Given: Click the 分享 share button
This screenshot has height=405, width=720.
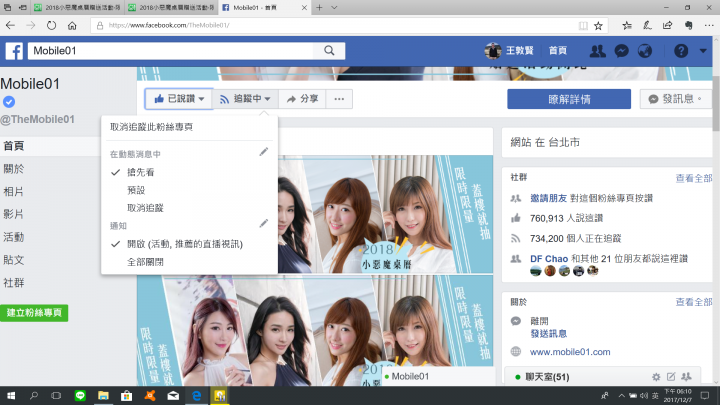Looking at the screenshot, I should coord(302,99).
